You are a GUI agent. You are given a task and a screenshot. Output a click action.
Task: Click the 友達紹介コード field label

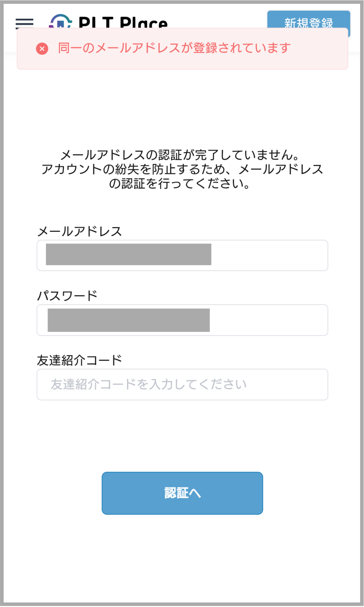(80, 360)
